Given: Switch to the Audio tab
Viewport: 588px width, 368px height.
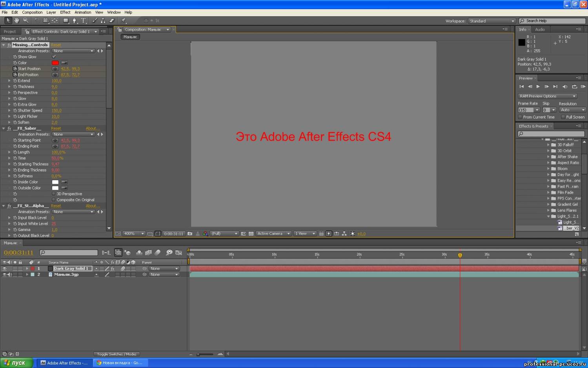Looking at the screenshot, I should tap(540, 29).
